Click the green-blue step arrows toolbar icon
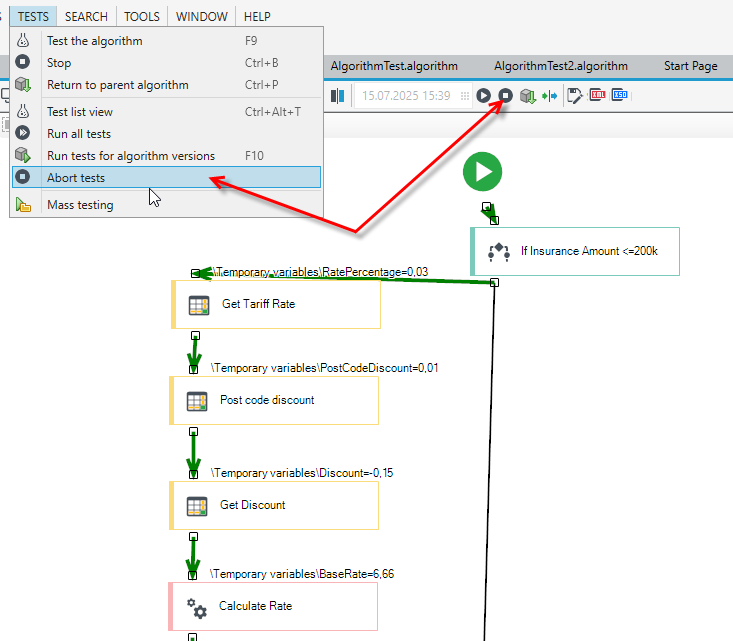Screen dimensions: 733x641 point(549,96)
